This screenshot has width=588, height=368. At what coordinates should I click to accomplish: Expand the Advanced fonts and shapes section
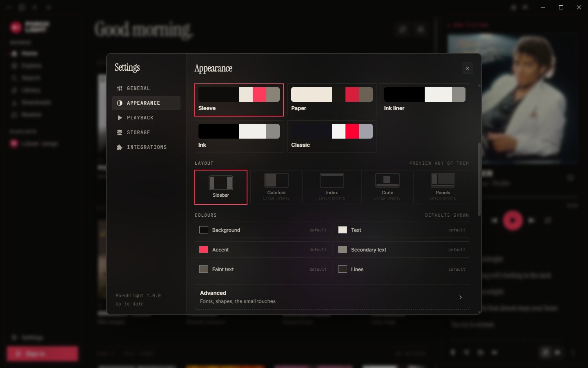(x=332, y=297)
